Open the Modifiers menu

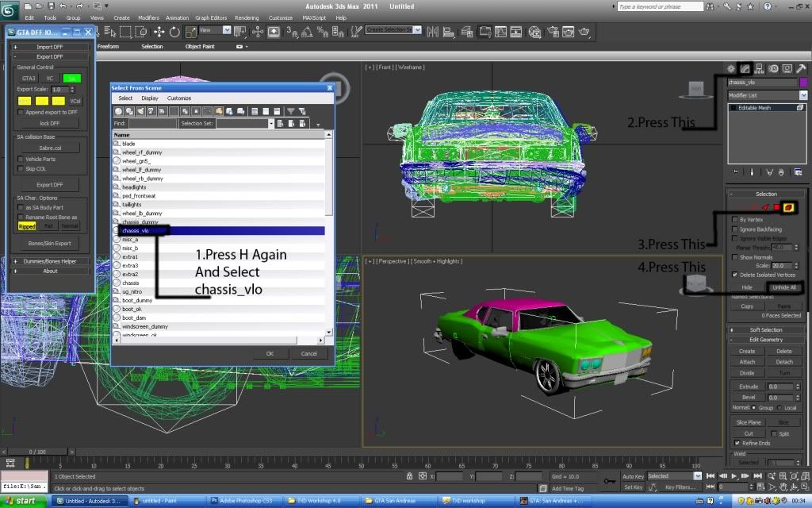148,17
